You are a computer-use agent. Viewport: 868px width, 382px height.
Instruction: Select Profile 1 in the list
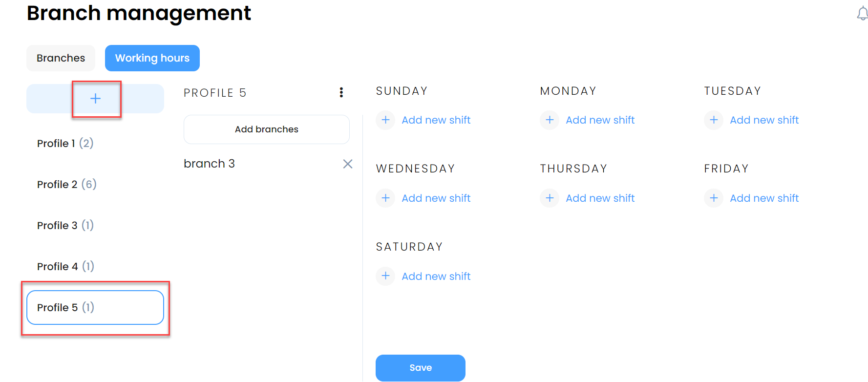click(x=95, y=143)
